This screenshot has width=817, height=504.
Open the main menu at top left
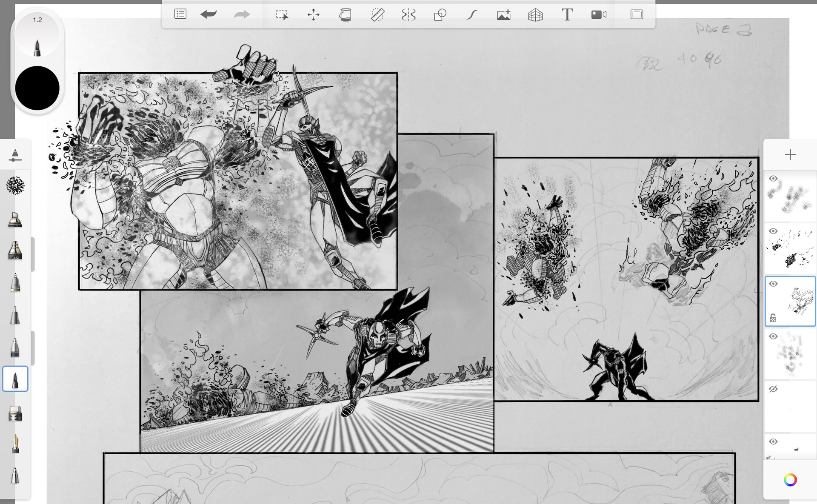(x=180, y=14)
